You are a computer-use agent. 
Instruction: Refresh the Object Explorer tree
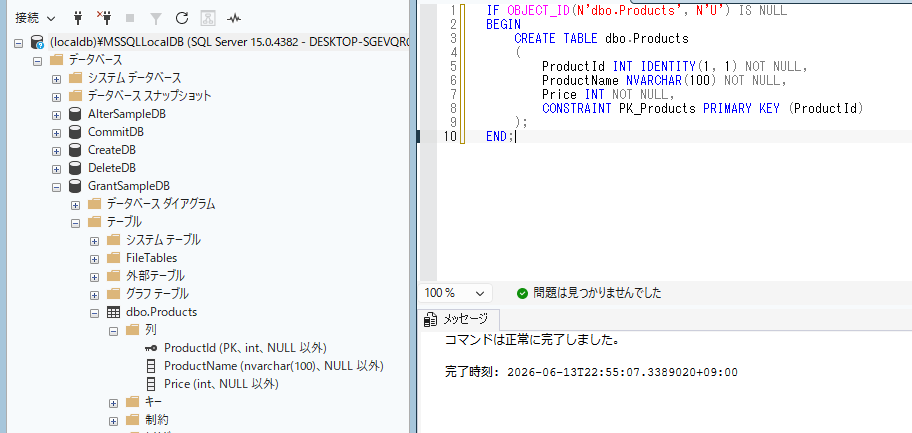(181, 18)
